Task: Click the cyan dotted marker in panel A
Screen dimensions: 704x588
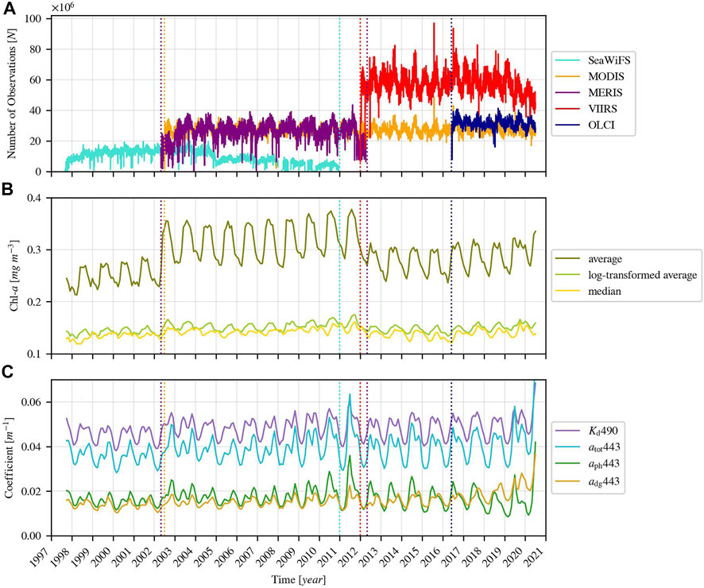Action: [339, 95]
